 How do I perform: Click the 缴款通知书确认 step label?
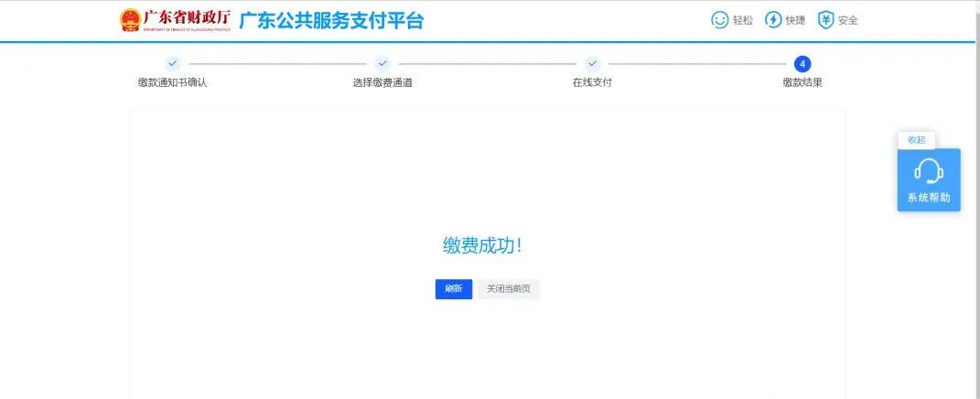coord(172,82)
